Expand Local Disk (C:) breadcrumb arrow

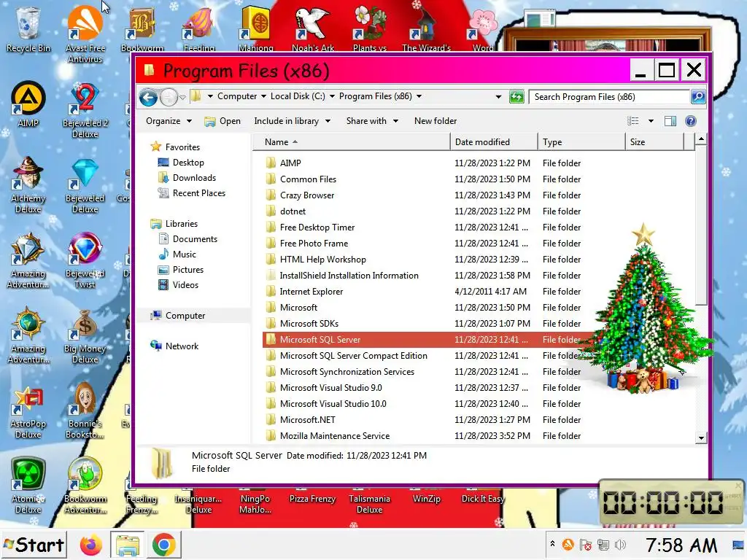coord(332,96)
